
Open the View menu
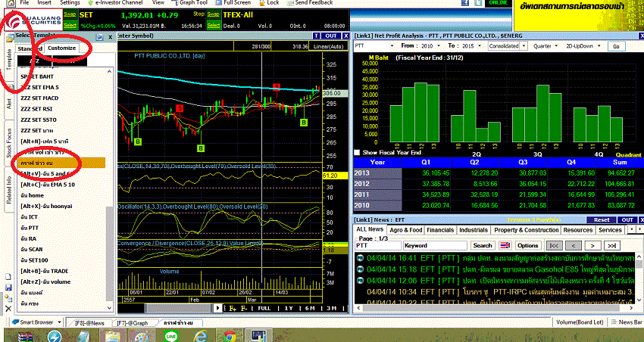(158, 2)
